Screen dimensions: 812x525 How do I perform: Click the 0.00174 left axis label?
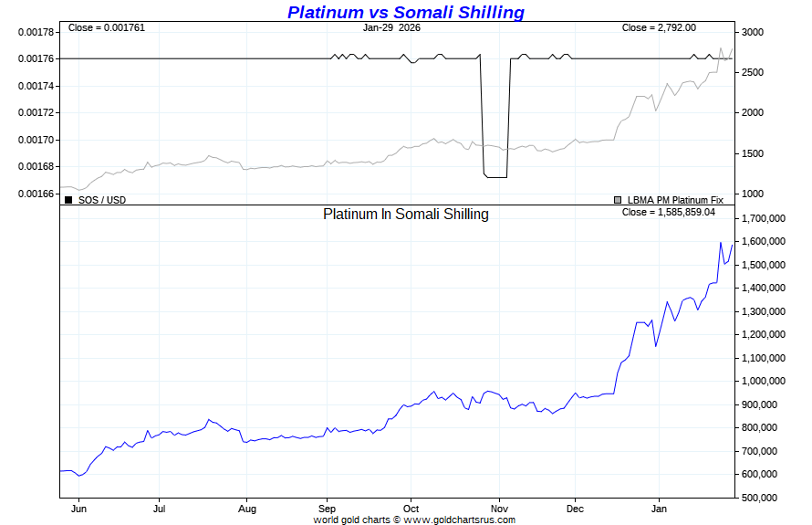coord(36,86)
